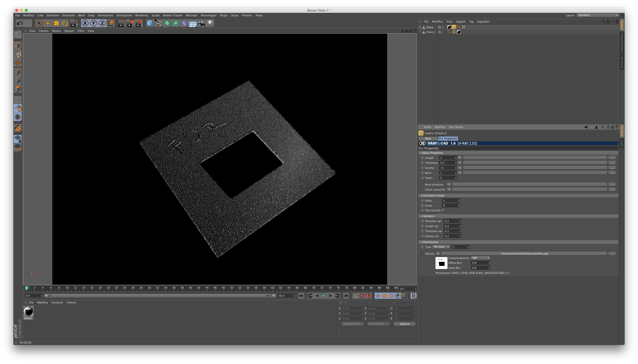Click the camera object icon

click(x=201, y=23)
